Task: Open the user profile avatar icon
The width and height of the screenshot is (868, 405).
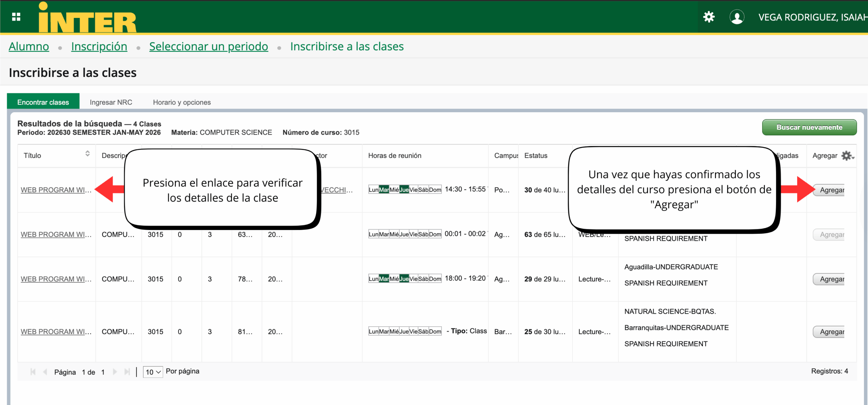Action: coord(737,17)
